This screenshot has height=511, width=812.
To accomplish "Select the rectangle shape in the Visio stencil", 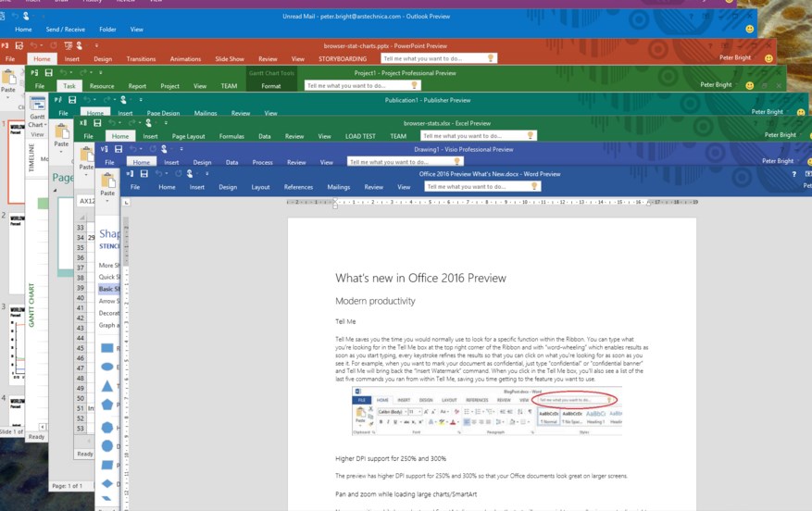I will pyautogui.click(x=107, y=348).
